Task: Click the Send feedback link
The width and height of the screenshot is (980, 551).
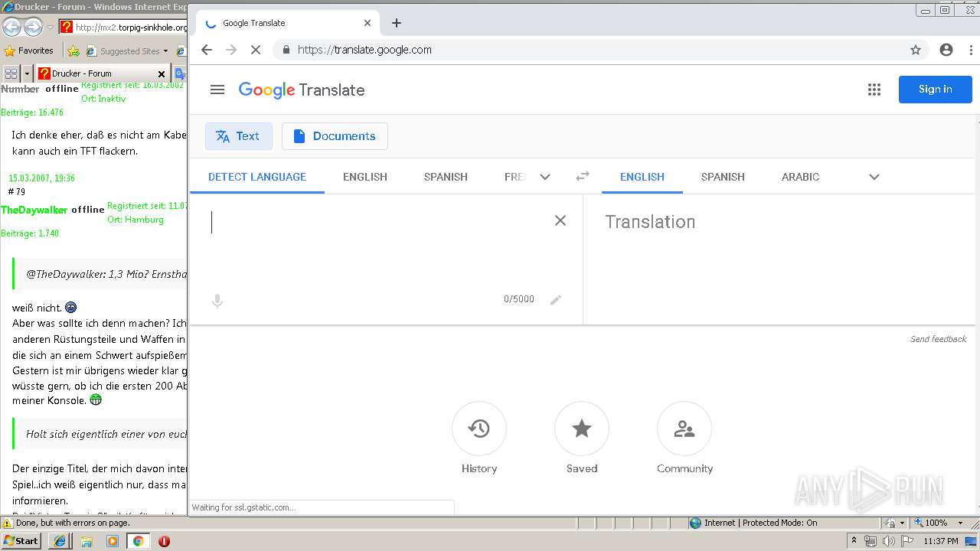Action: [938, 339]
